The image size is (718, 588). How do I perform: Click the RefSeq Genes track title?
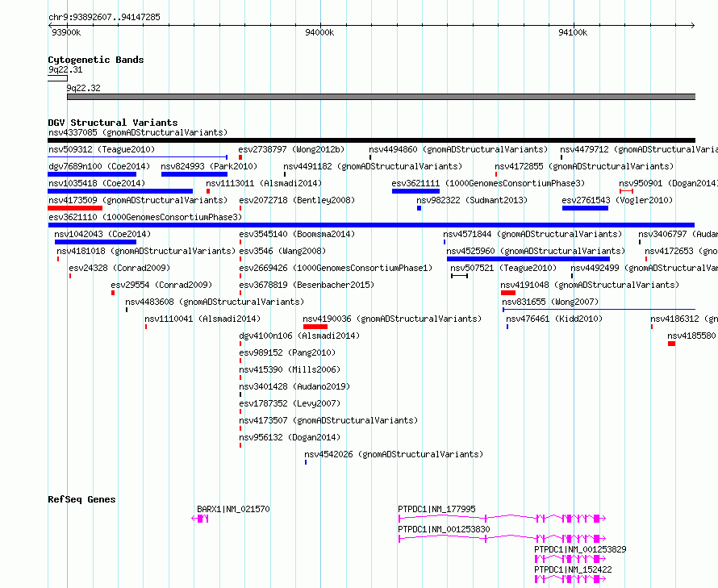click(81, 499)
